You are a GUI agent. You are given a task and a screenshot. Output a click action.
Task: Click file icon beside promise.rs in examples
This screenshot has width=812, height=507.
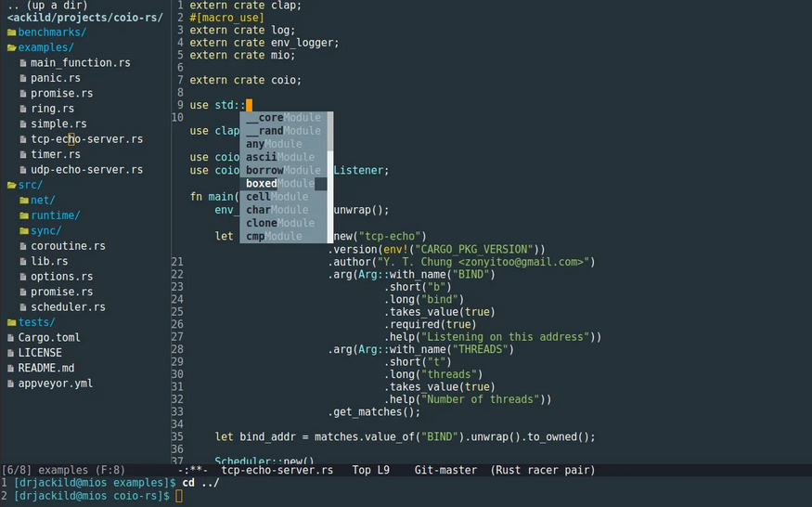click(23, 94)
